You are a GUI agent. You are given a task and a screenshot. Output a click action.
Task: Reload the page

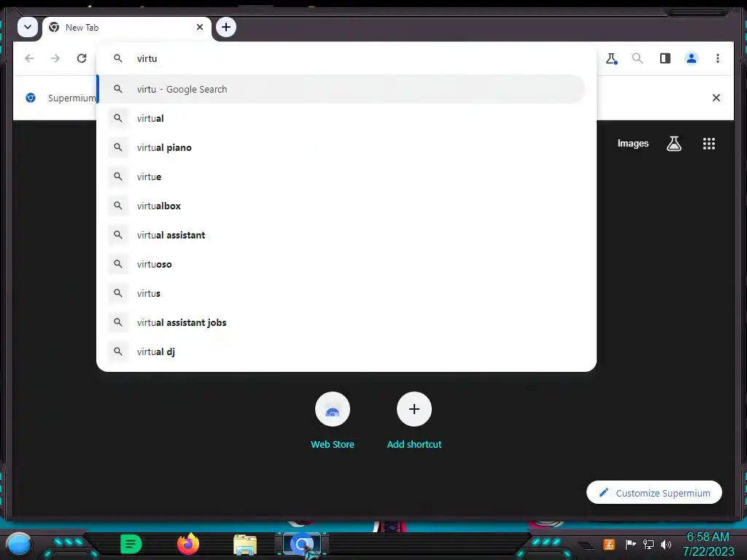point(82,58)
